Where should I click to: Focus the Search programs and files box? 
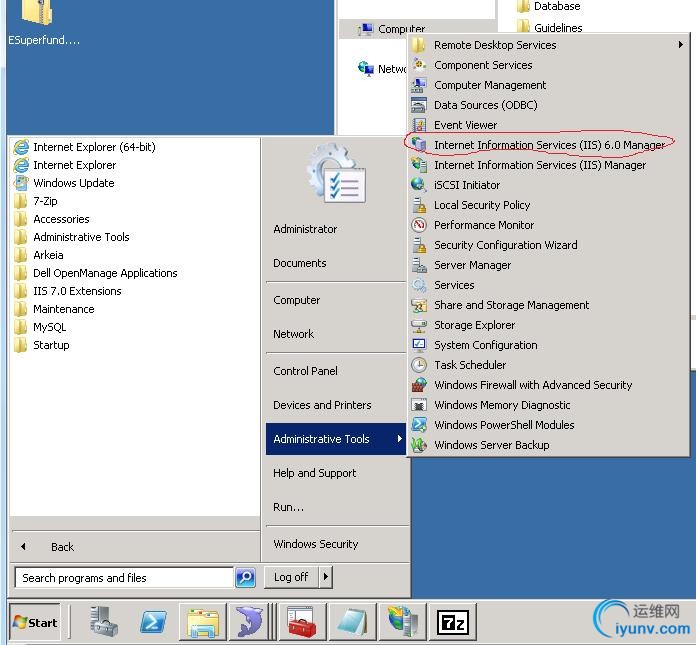coord(124,578)
